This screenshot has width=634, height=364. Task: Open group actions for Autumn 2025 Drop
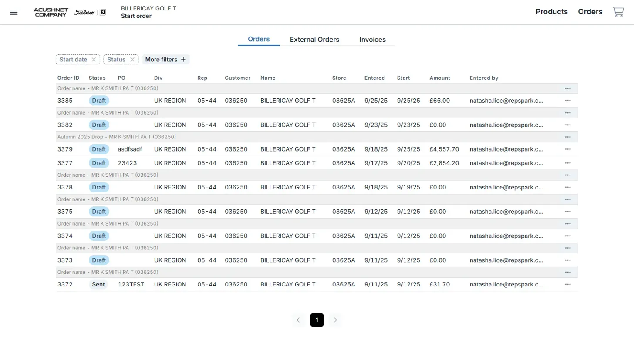567,137
